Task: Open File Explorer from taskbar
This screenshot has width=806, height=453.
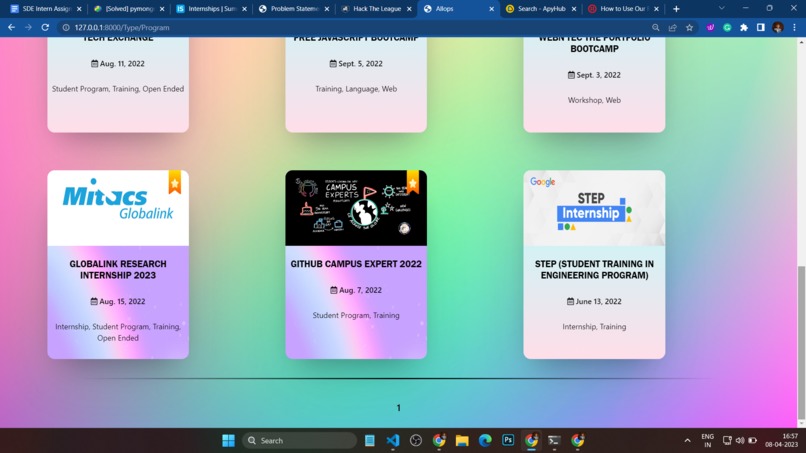Action: click(x=462, y=441)
